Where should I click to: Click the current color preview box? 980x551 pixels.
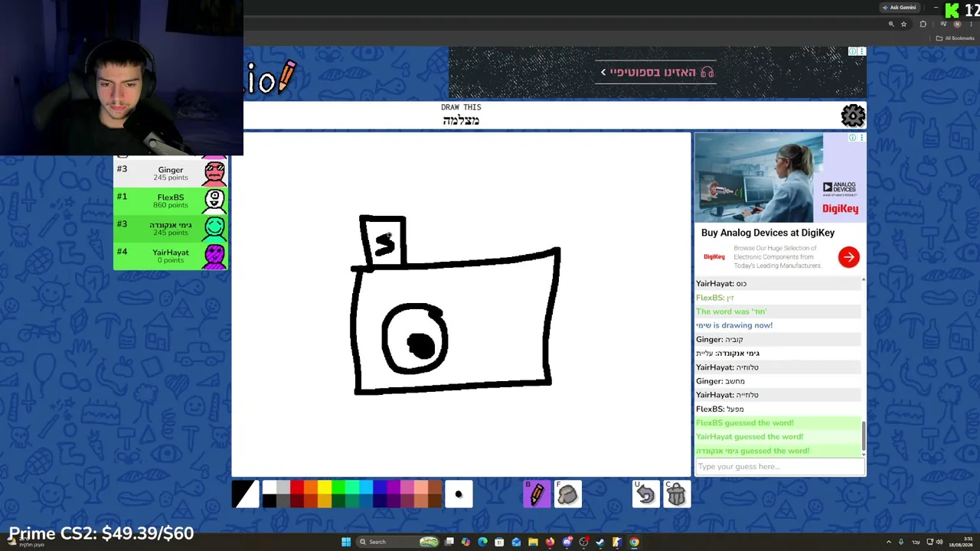pyautogui.click(x=246, y=494)
